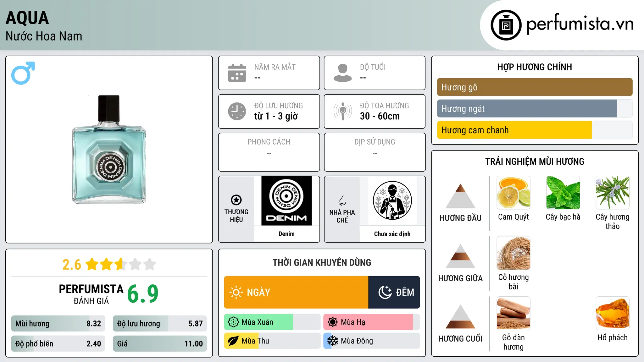Viewport: 644px width, 362px height.
Task: Click the 2.6 rating number
Action: [x=72, y=265]
